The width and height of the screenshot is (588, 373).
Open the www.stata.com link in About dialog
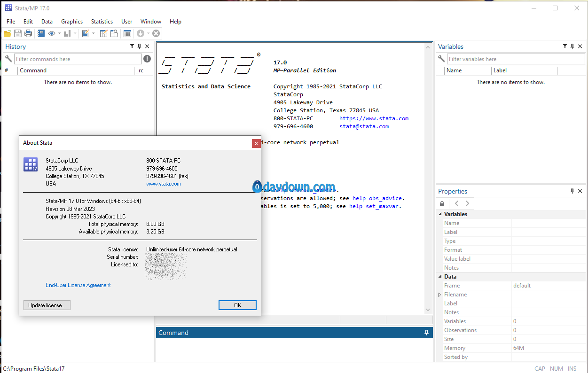pyautogui.click(x=164, y=184)
